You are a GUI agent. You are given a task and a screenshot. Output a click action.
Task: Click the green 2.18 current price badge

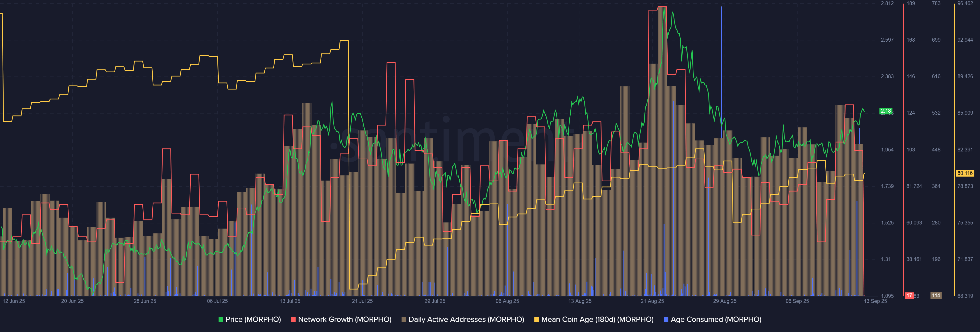point(886,111)
